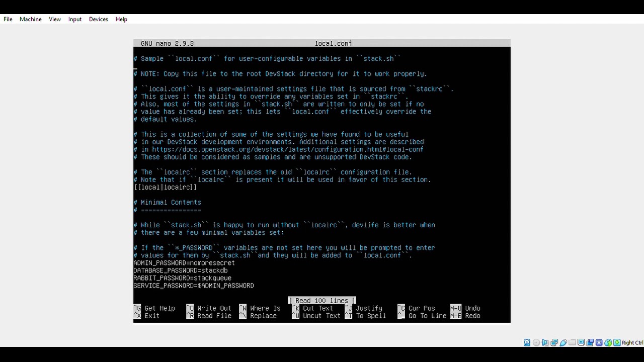Click the Read 100 lines status message
This screenshot has width=644, height=362.
click(322, 301)
